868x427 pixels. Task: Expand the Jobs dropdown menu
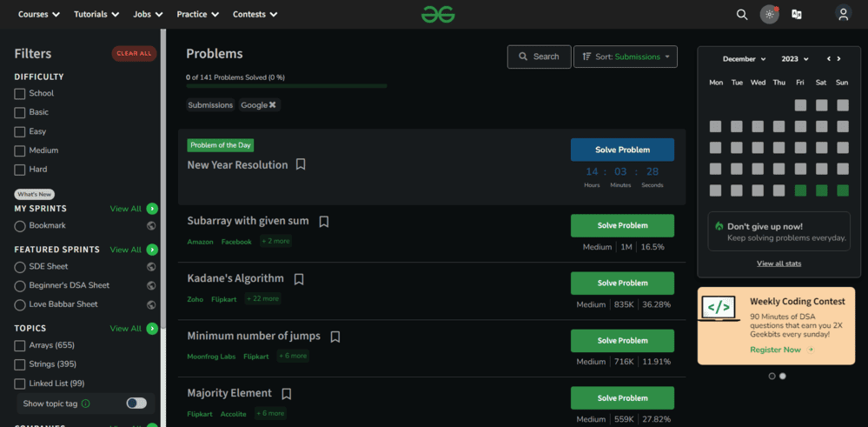(148, 15)
